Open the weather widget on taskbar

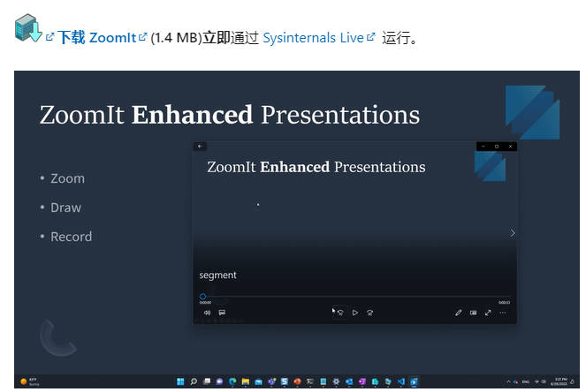[29, 381]
